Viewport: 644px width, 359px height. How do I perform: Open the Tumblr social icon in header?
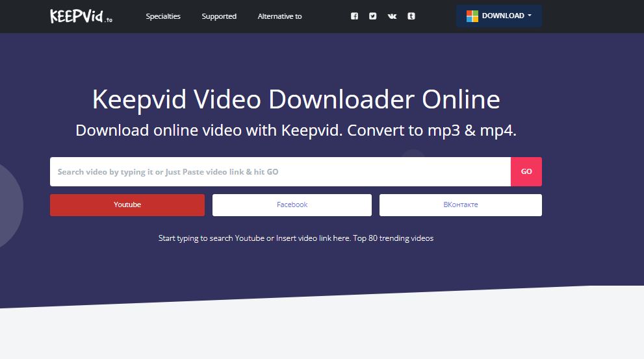[411, 16]
